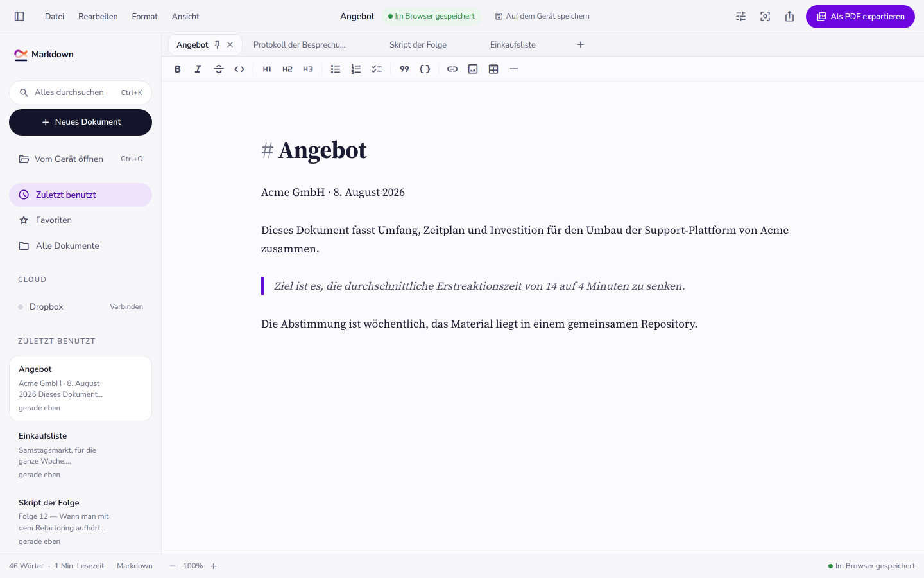Show Alle Dokumente
Viewport: 924px width, 578px height.
tap(80, 246)
